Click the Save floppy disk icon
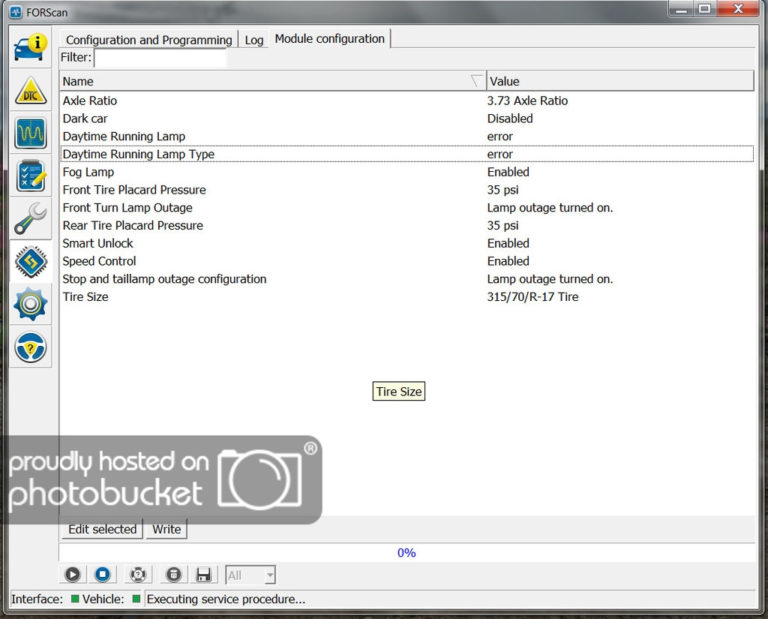Screen dimensions: 768x619 pos(204,574)
